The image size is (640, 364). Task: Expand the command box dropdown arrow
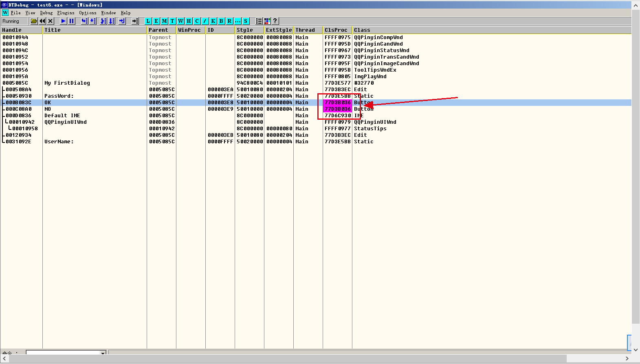click(x=103, y=353)
